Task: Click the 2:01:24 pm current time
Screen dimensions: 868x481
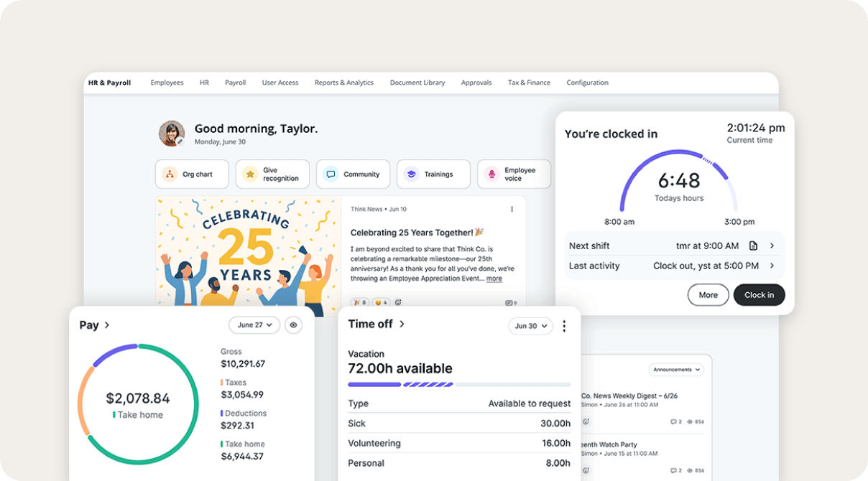Action: [755, 128]
